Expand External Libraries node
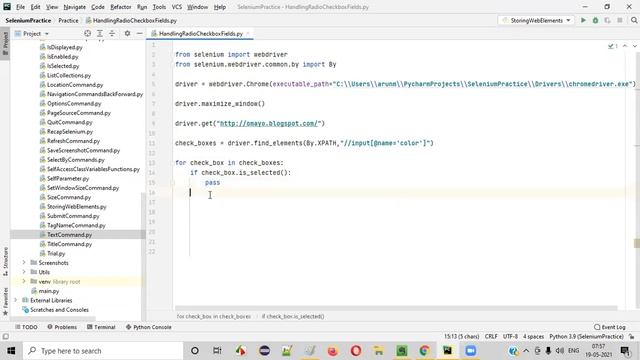 pos(16,300)
